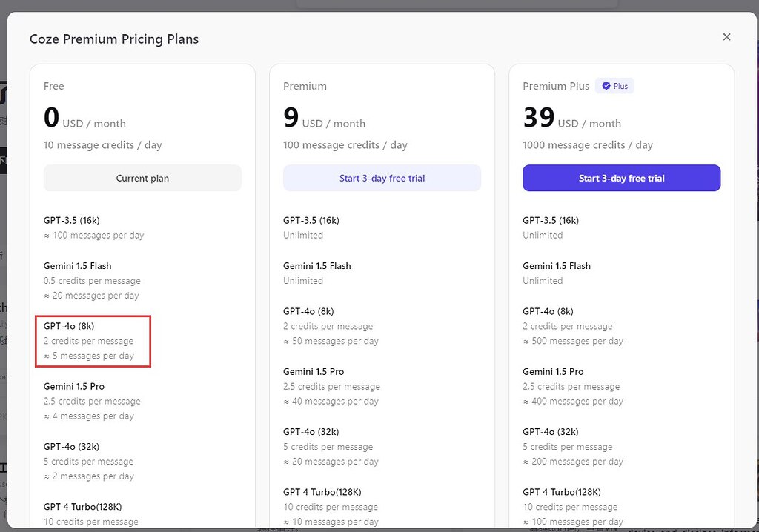Click the Plus badge beside Premium Plus
Viewport: 759px width, 532px height.
614,86
